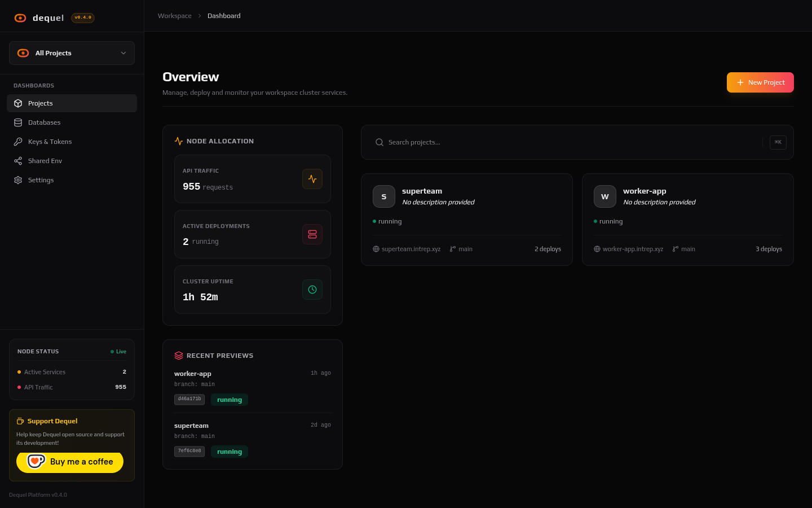Focus the Search projects field
The height and width of the screenshot is (508, 812).
click(x=577, y=142)
